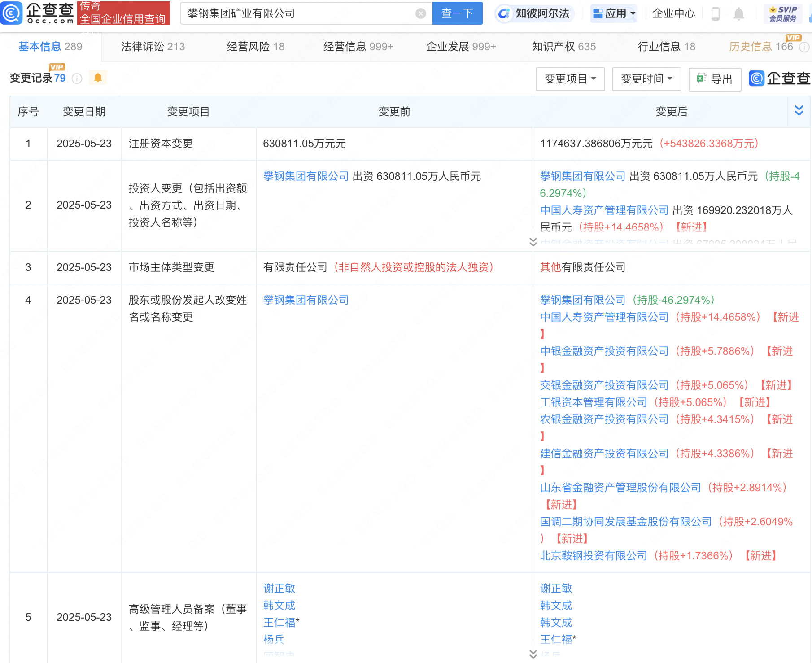Image resolution: width=812 pixels, height=663 pixels.
Task: Open 企业中心 in the header
Action: [673, 13]
